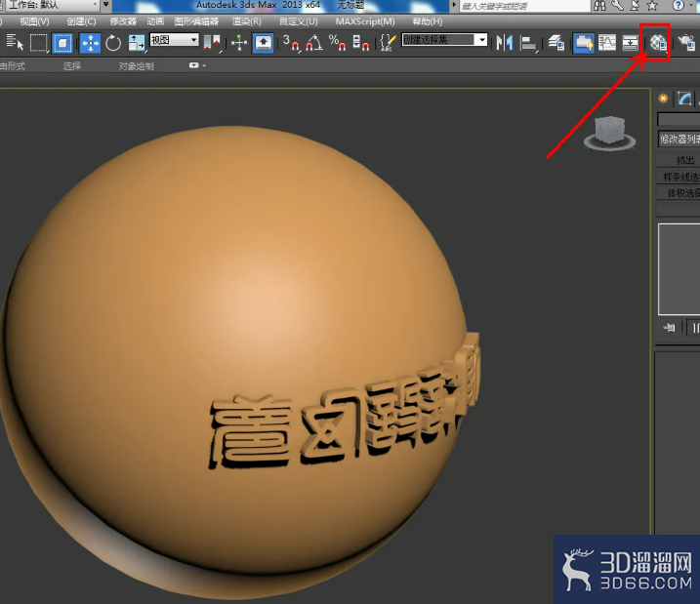Click the wrench Subscription Center icon

click(x=617, y=5)
